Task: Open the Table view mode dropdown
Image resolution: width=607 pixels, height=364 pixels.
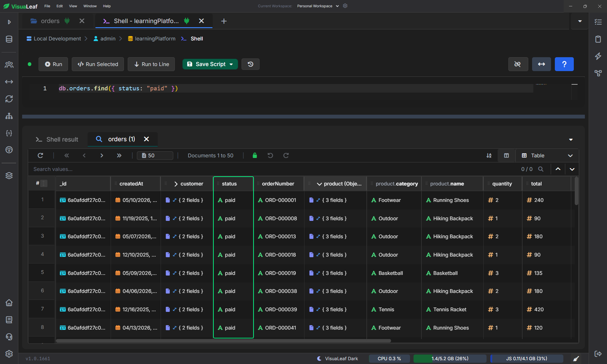Action: 547,155
